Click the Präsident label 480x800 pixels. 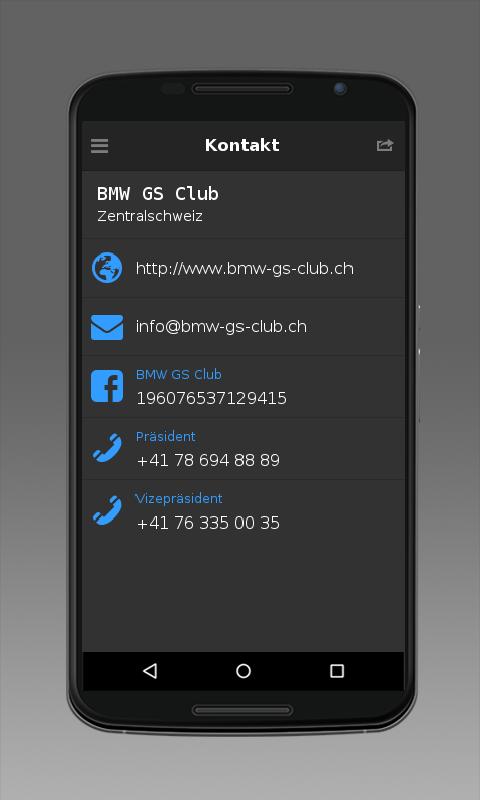pyautogui.click(x=166, y=437)
